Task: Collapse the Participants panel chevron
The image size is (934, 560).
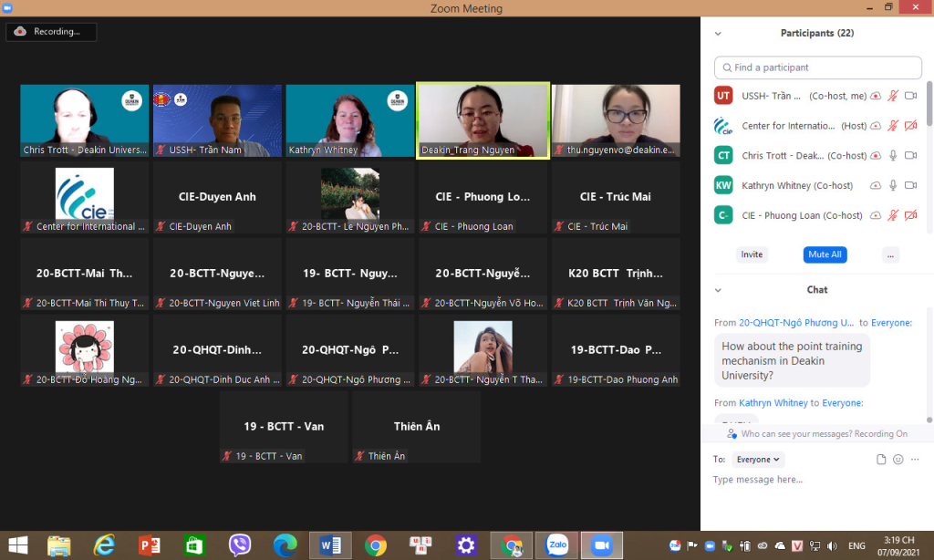Action: [x=718, y=34]
